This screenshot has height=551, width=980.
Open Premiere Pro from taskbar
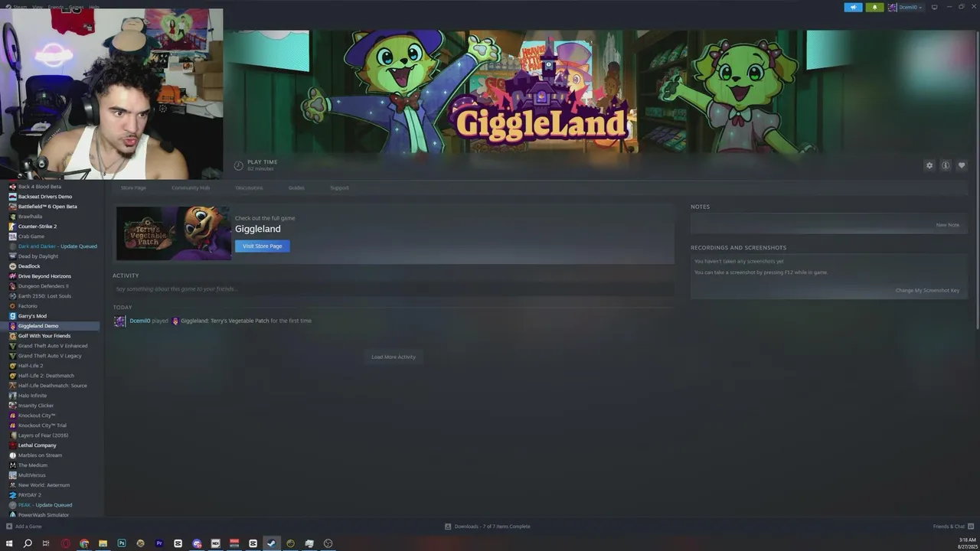[159, 543]
